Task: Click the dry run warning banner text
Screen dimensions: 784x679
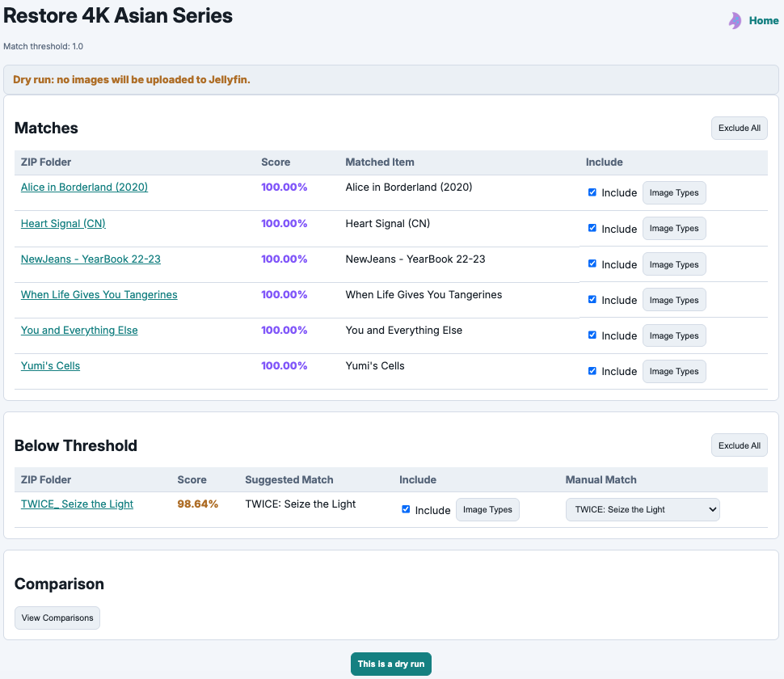Action: tap(132, 79)
